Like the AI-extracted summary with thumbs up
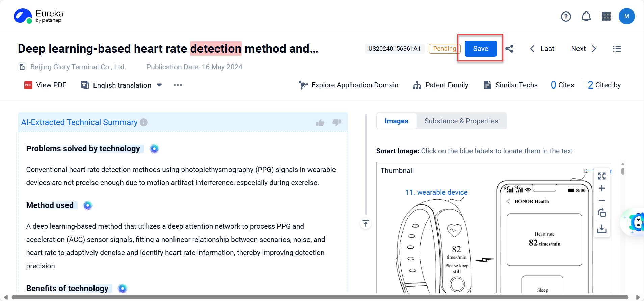644x301 pixels. point(320,123)
